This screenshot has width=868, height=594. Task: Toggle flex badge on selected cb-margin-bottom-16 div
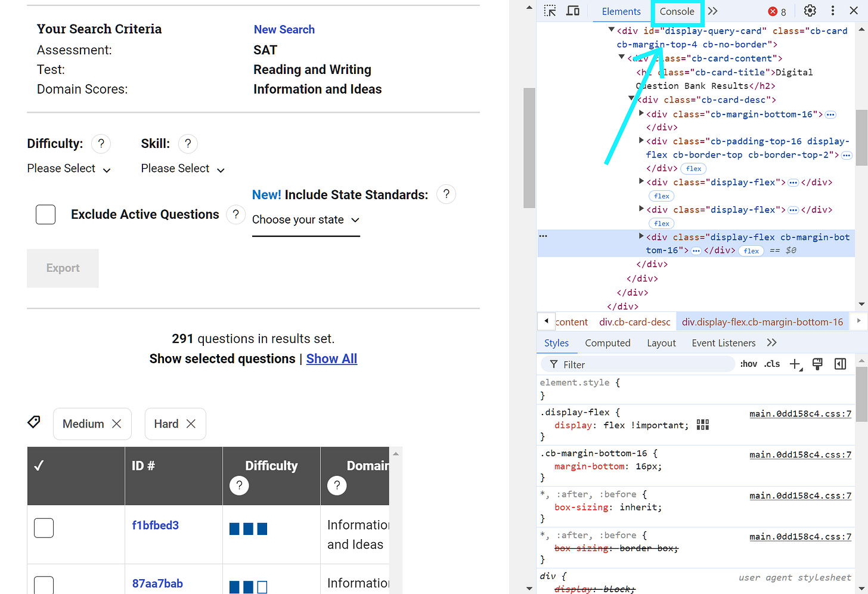pos(751,251)
